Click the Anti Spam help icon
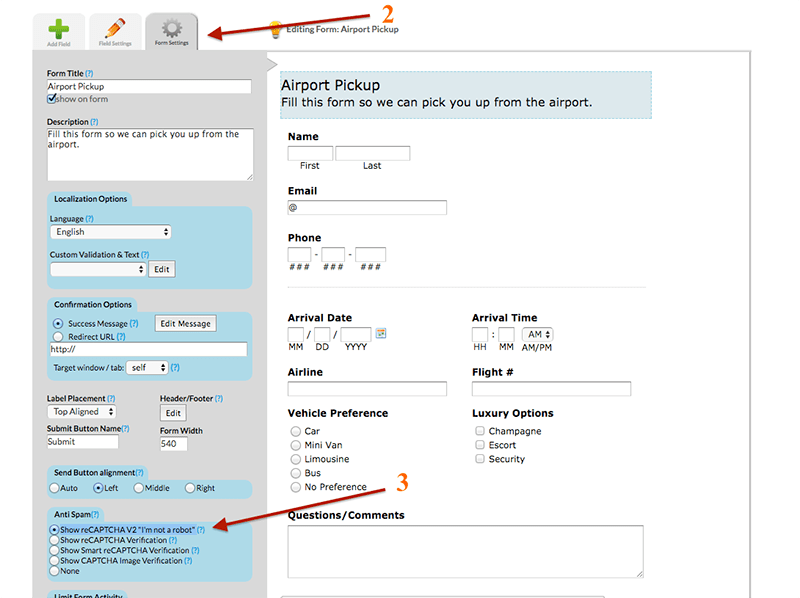This screenshot has height=598, width=800. coord(93,514)
